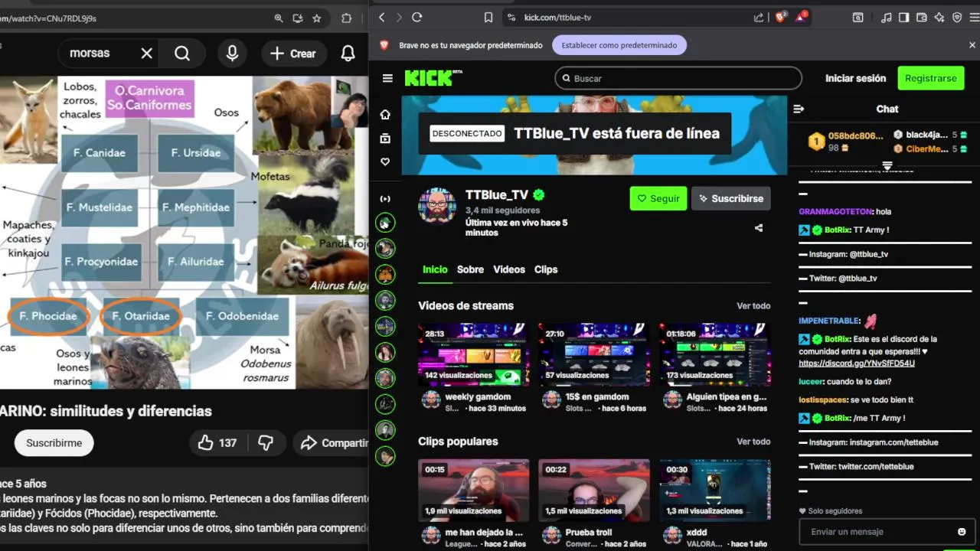Open Kick browse categories sidebar icon

tap(385, 138)
